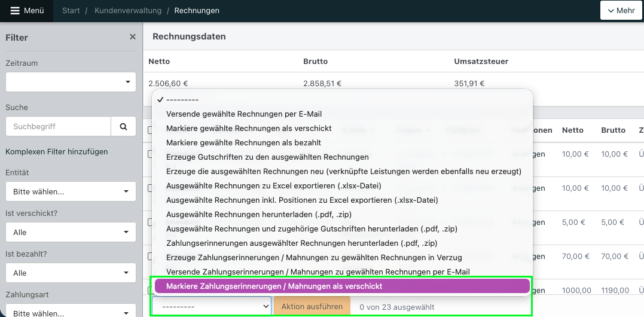This screenshot has width=644, height=317.
Task: Choose Erzeuge Zahlungserinnerungen / Mahnungen in Verzug
Action: (x=342, y=257)
